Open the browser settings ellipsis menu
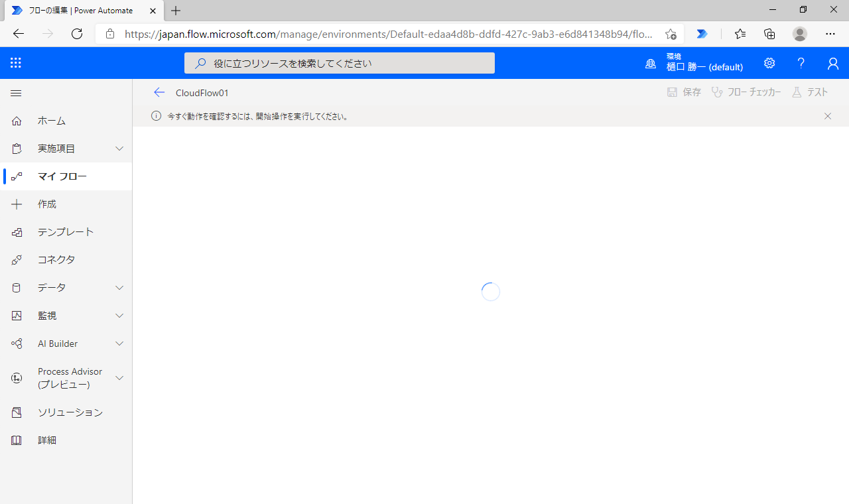Image resolution: width=849 pixels, height=504 pixels. click(830, 34)
